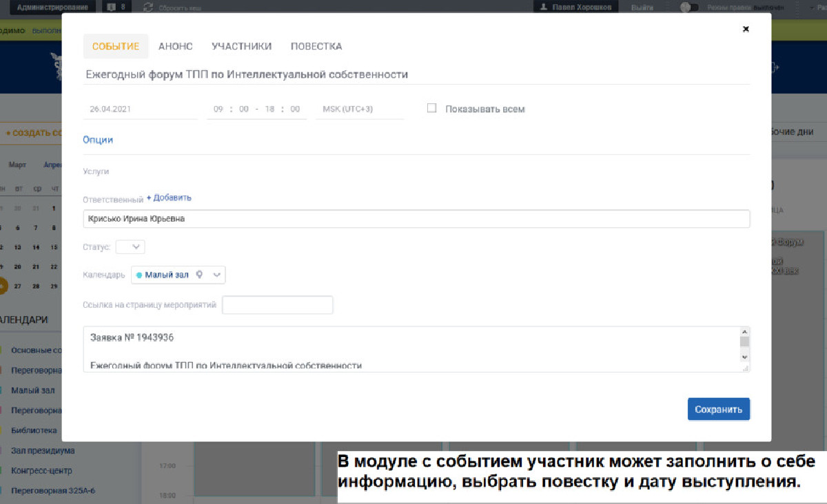Image resolution: width=827 pixels, height=504 pixels.
Task: Select Зал президиума in calendars list
Action: pos(43,450)
